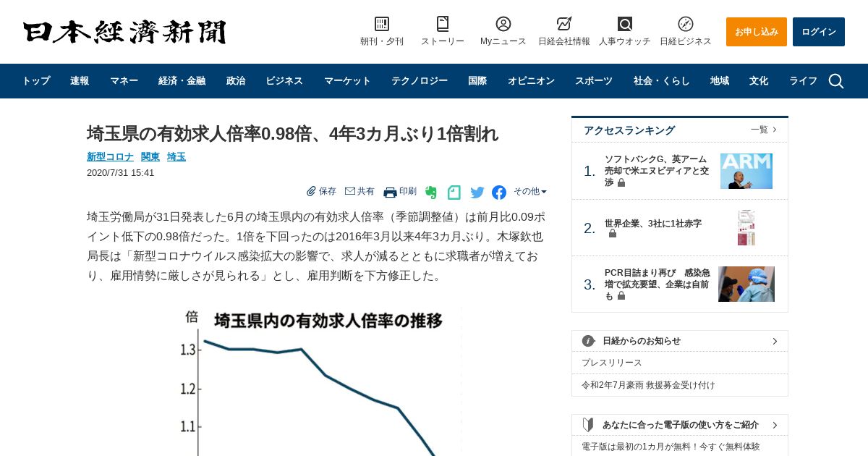Open 令和2年7月豪雨 救援募金受け付け link
This screenshot has height=456, width=868.
tap(648, 385)
